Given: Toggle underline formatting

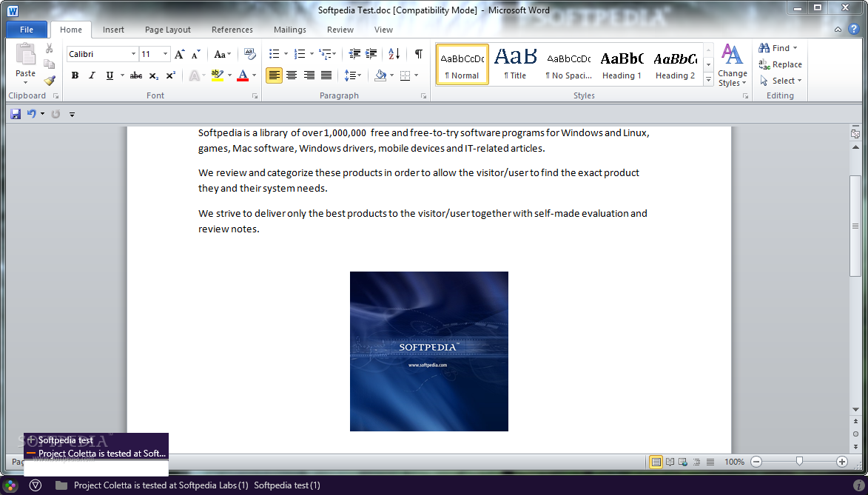Looking at the screenshot, I should point(110,76).
